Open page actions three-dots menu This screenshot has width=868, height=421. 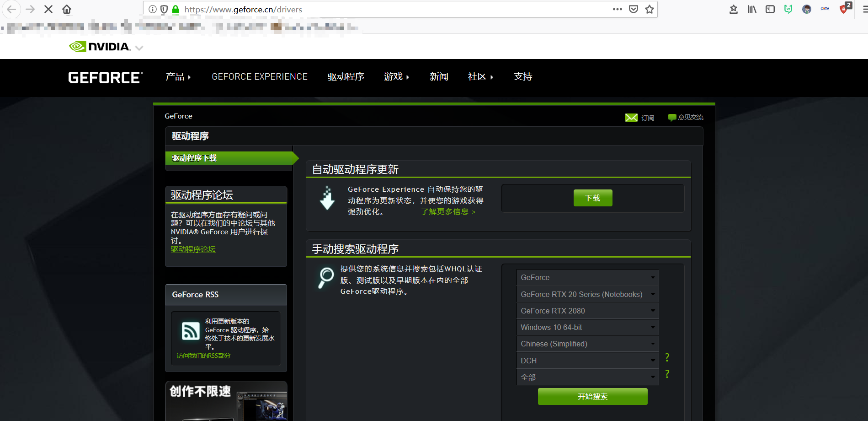tap(618, 9)
